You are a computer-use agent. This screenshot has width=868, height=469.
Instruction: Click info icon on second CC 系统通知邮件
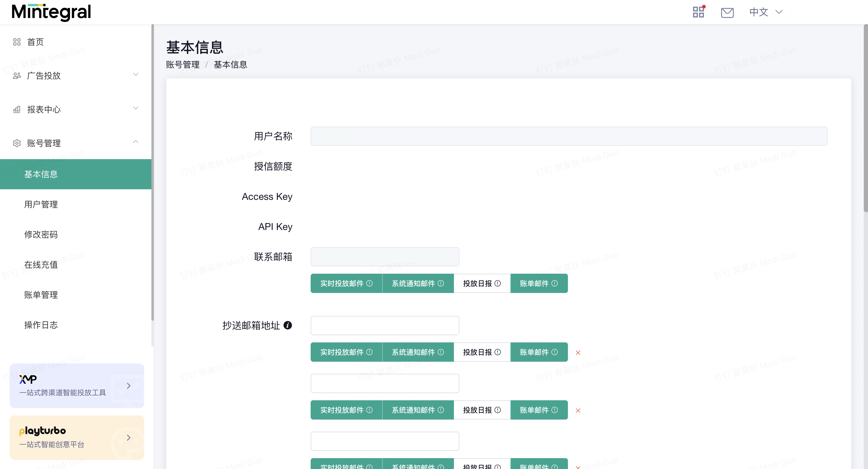441,410
